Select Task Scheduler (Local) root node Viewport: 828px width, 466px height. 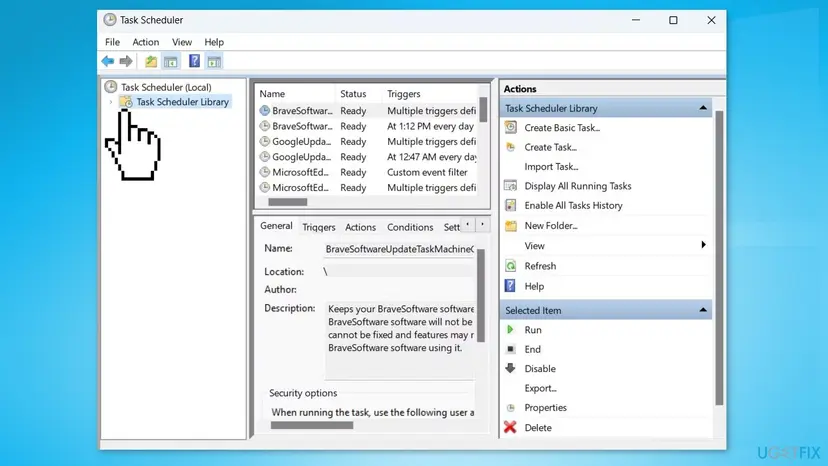tap(166, 87)
